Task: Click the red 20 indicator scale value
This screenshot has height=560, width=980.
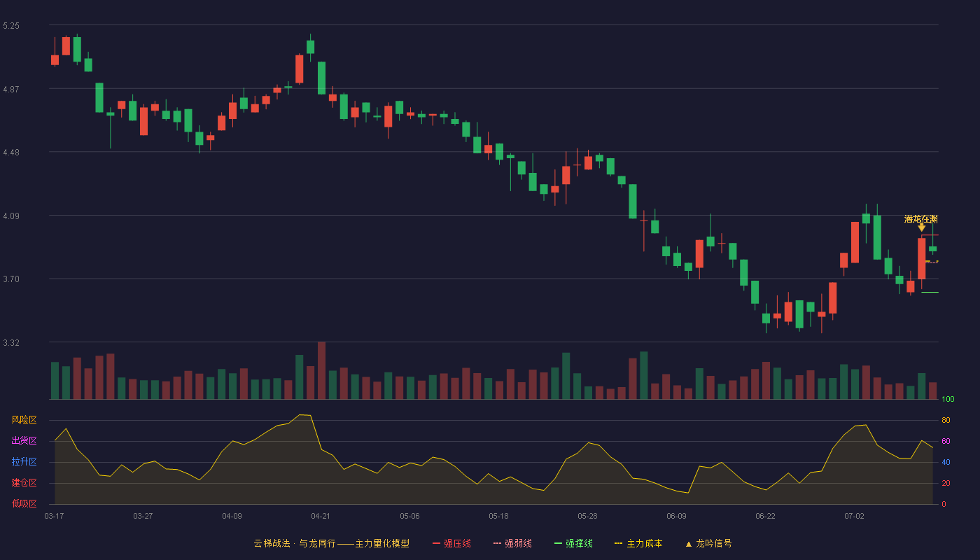Action: 946,483
